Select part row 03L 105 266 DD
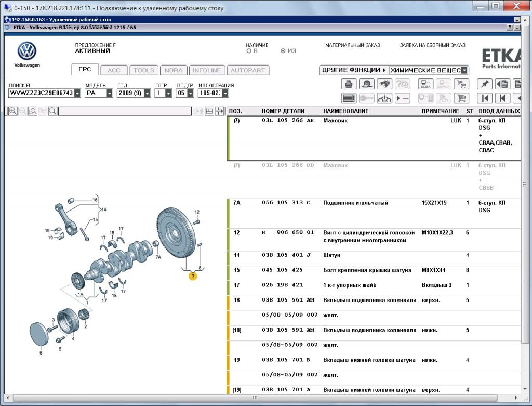This screenshot has width=532, height=406. (x=374, y=179)
